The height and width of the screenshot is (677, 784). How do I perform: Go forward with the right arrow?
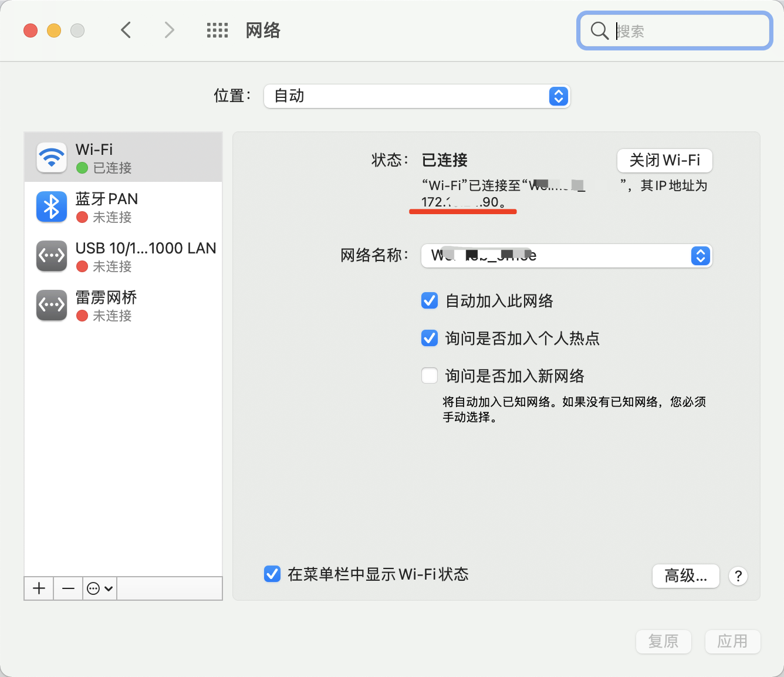pos(169,30)
